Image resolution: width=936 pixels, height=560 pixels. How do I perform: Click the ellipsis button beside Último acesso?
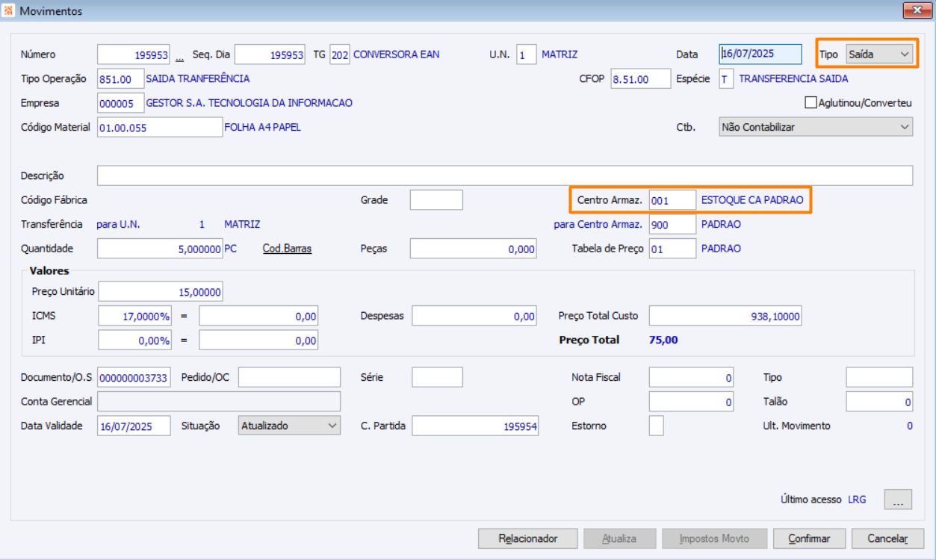tap(898, 500)
